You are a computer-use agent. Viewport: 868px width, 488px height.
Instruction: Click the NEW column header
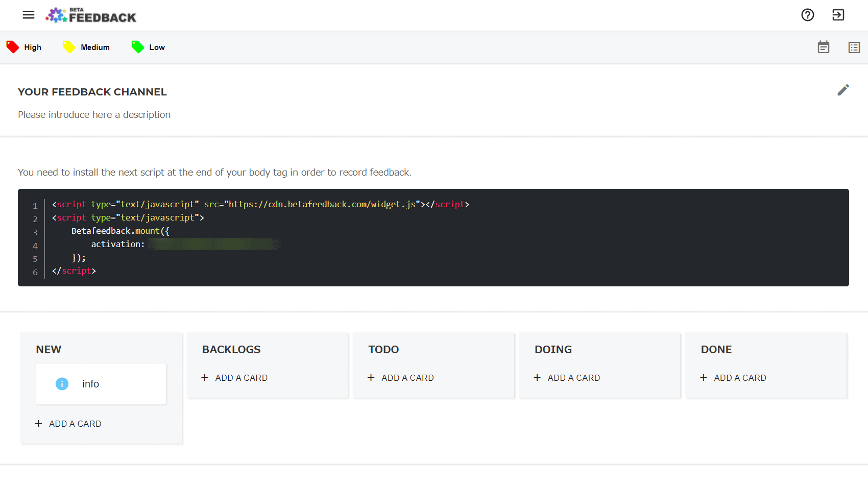click(x=49, y=350)
